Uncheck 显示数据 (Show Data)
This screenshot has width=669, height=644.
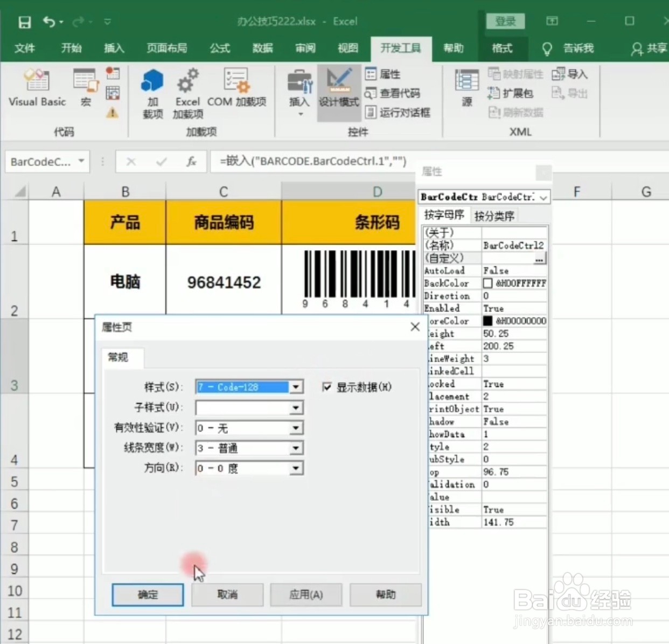(x=327, y=387)
